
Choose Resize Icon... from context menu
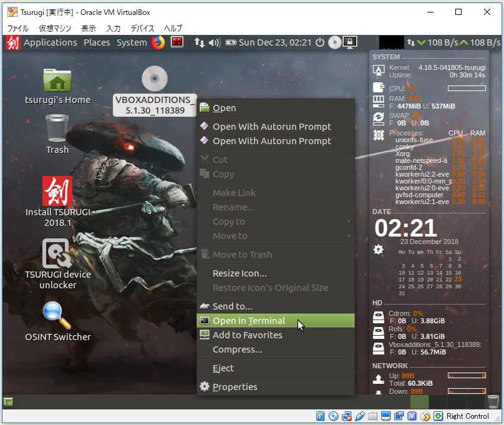point(276,273)
